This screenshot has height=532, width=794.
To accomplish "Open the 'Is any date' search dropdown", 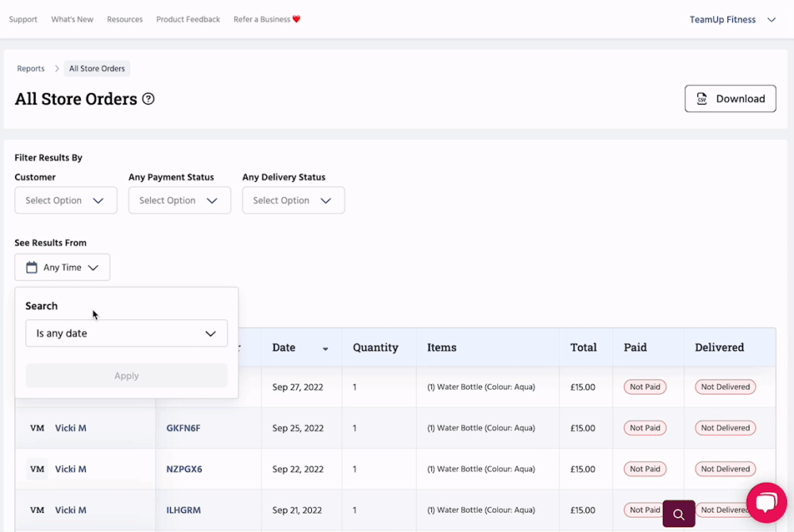I will click(x=126, y=333).
